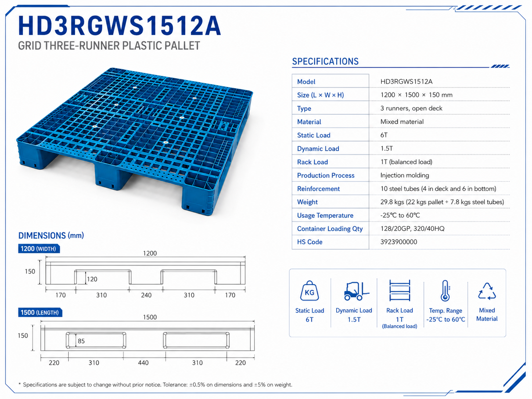Click the '1500' overall length dimension
Image resolution: width=532 pixels, height=399 pixels.
tap(150, 317)
